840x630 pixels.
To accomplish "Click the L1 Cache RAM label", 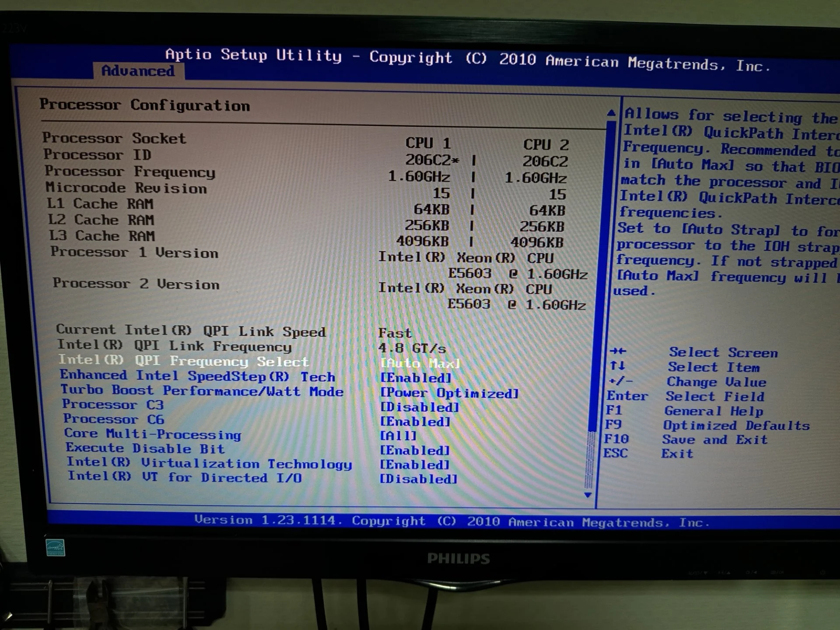I will tap(100, 203).
